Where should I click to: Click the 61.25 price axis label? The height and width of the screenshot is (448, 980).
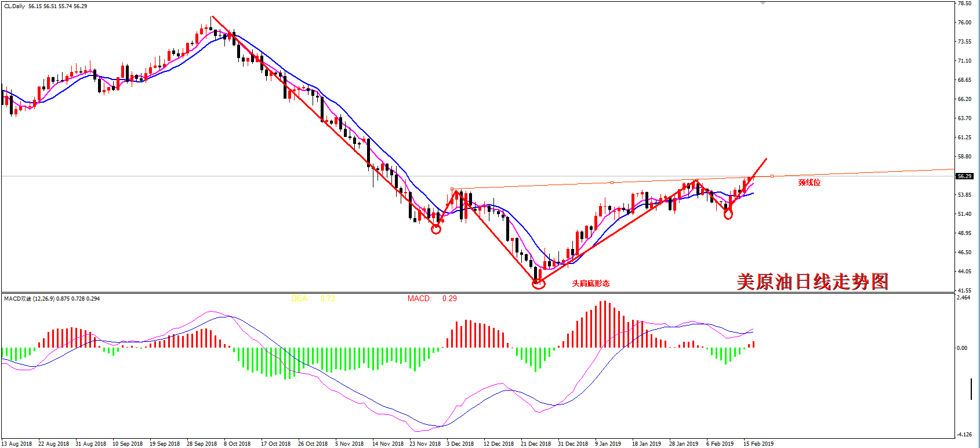click(x=964, y=138)
